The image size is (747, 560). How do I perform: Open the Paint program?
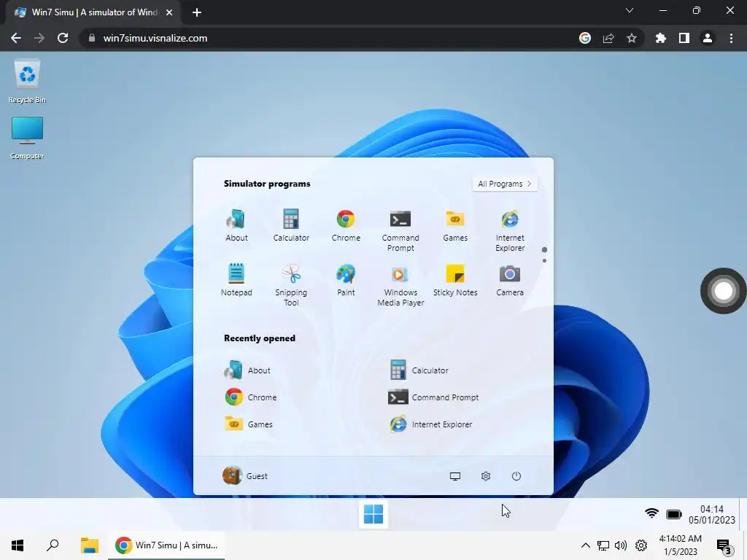click(346, 281)
